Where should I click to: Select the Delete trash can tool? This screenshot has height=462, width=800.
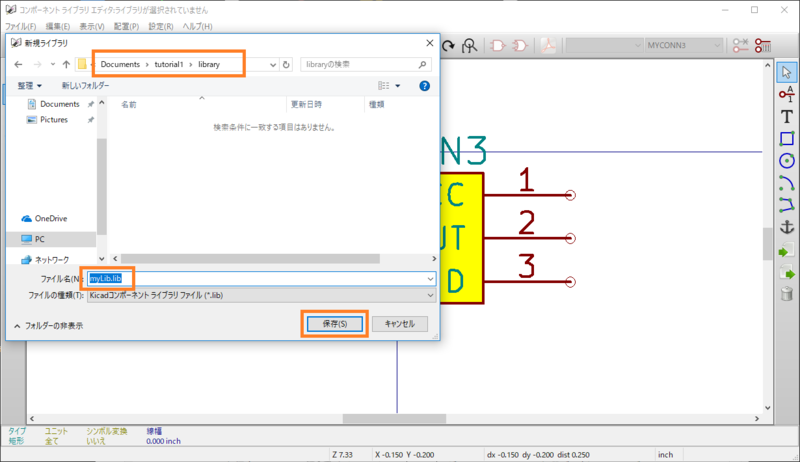pos(786,294)
